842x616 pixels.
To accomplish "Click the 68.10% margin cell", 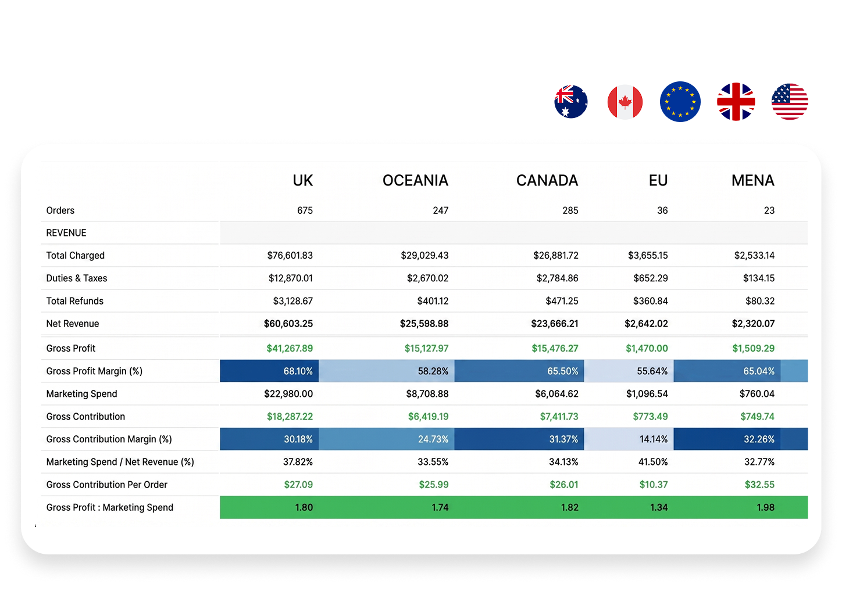I will tap(269, 371).
